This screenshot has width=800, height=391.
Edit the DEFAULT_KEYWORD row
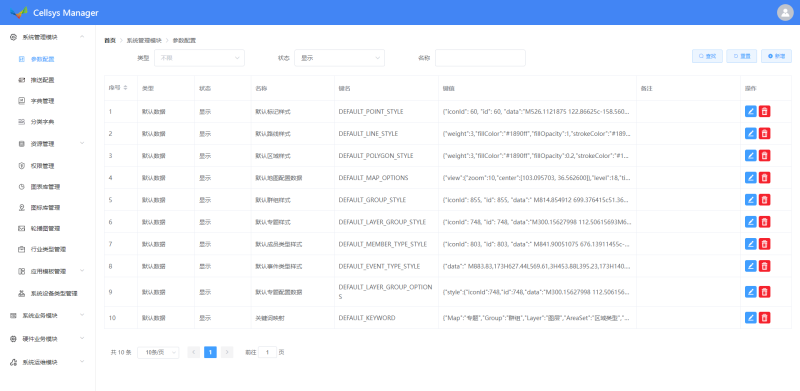751,317
